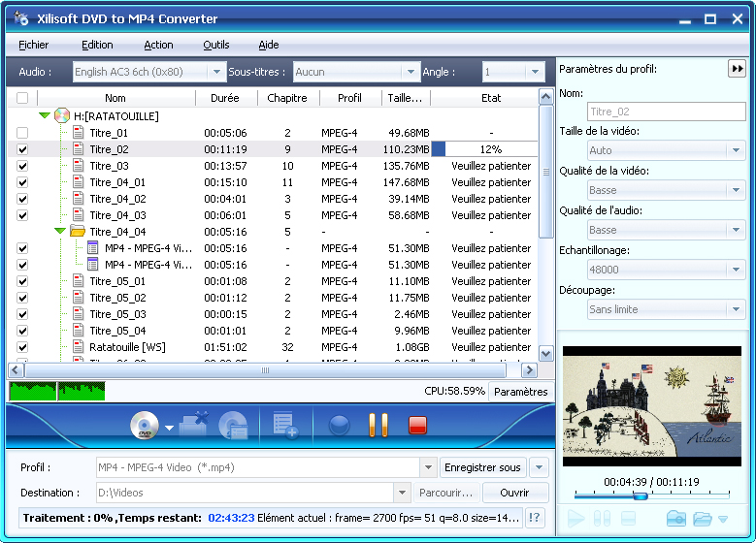Uncheck the Titre_03 checkbox
This screenshot has height=543, width=756.
coord(22,166)
